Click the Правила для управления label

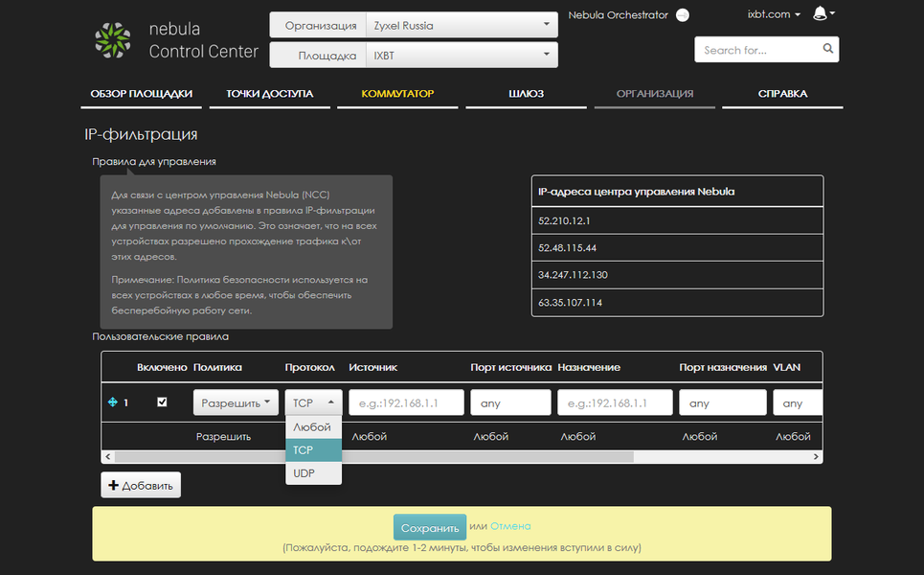(x=154, y=162)
